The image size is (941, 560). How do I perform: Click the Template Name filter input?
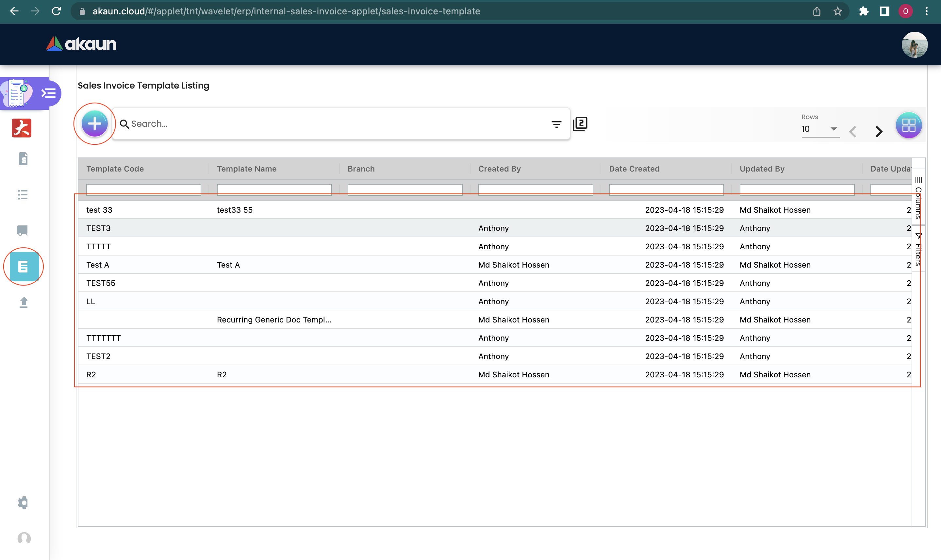274,189
